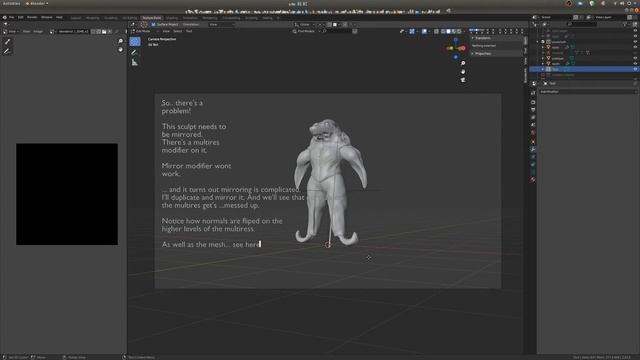The width and height of the screenshot is (640, 360).
Task: Open the outliner Filter dropdown
Action: tap(626, 24)
